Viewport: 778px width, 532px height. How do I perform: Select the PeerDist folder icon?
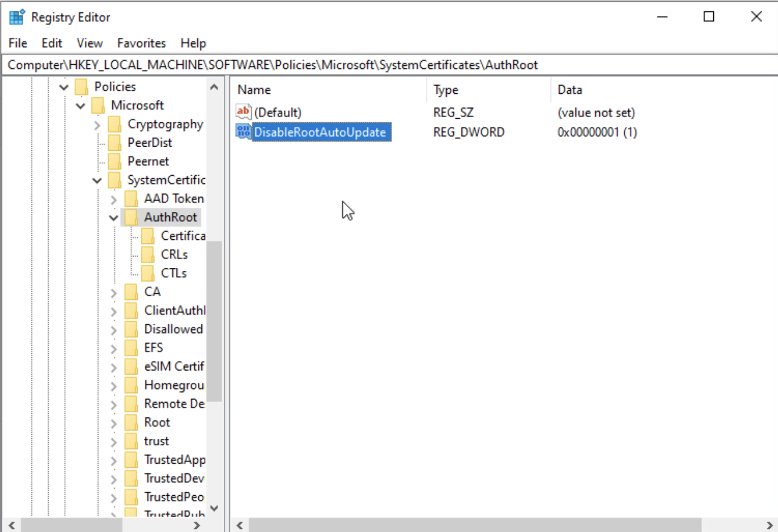pyautogui.click(x=115, y=142)
